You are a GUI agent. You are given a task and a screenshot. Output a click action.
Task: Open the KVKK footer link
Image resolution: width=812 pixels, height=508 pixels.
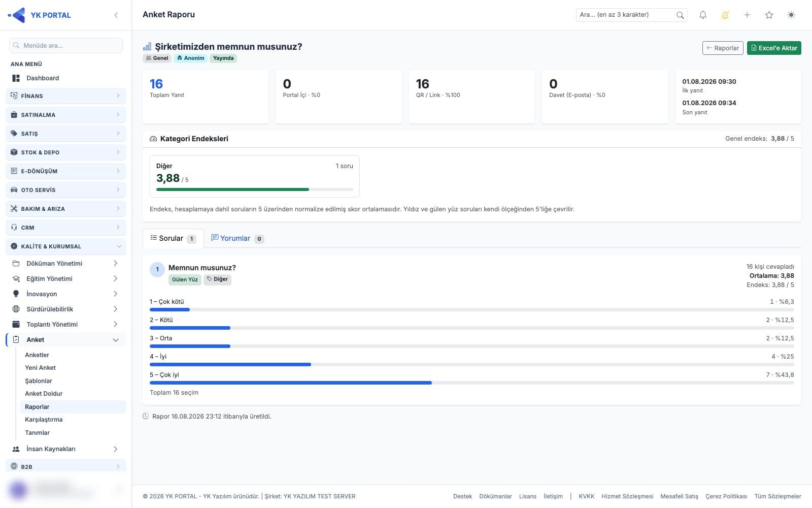[x=586, y=496]
